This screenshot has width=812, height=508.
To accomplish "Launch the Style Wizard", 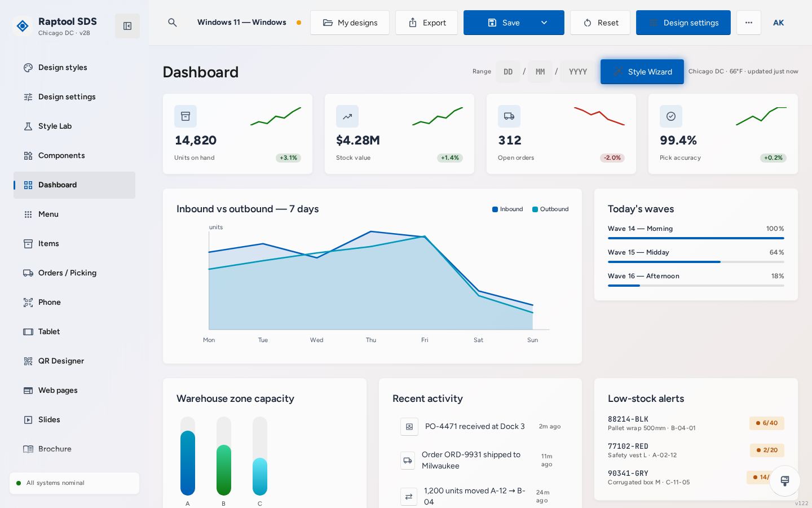I will click(642, 72).
